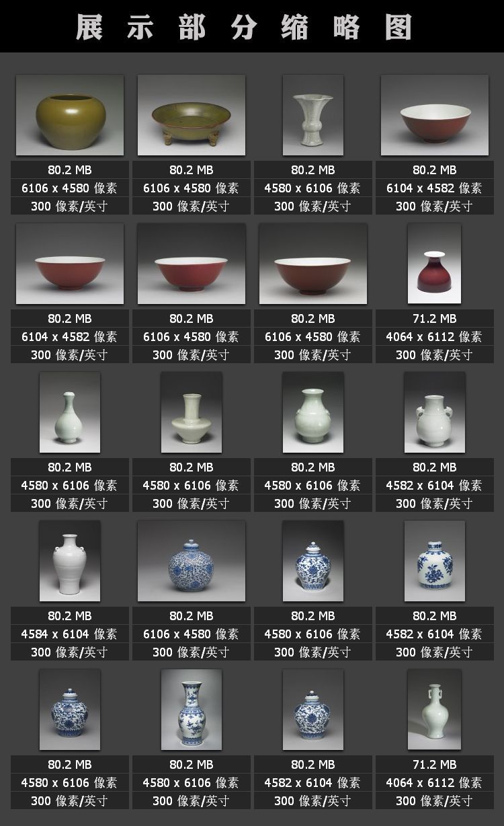Open the celadon two-handled jar thumbnail

(312, 412)
